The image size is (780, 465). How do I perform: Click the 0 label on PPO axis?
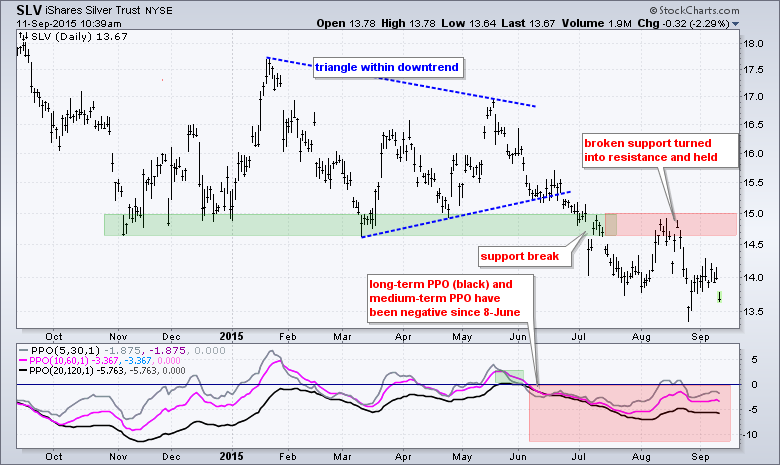pyautogui.click(x=755, y=384)
